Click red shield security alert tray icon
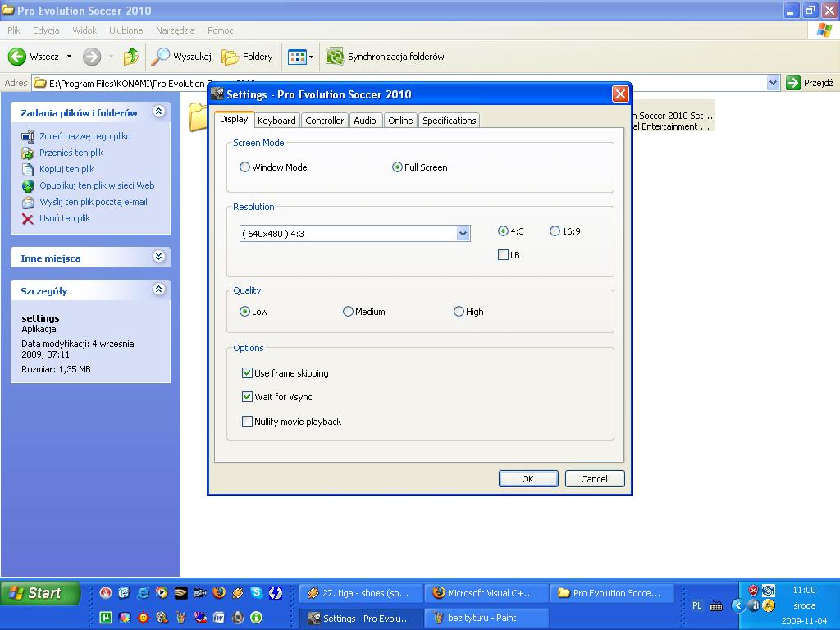840x630 pixels. coord(753,591)
